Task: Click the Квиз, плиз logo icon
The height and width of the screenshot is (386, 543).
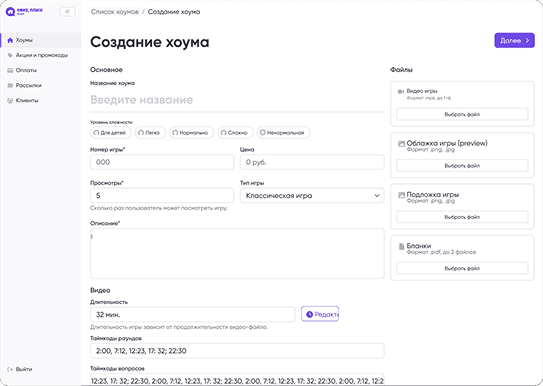Action: pyautogui.click(x=10, y=12)
